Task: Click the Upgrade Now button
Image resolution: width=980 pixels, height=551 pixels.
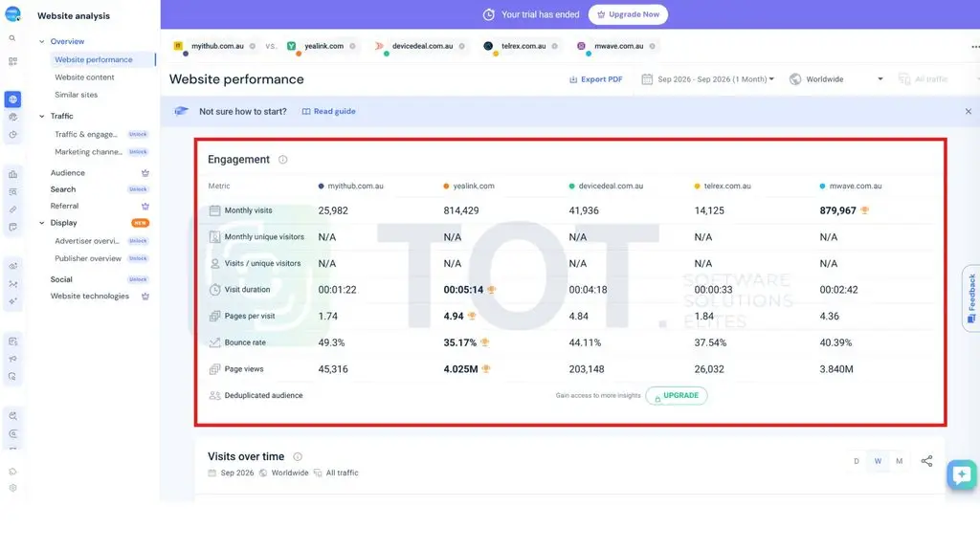Action: point(628,14)
